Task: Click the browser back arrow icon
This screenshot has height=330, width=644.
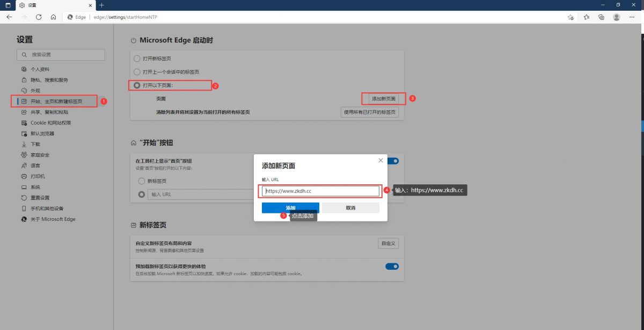Action: 9,17
